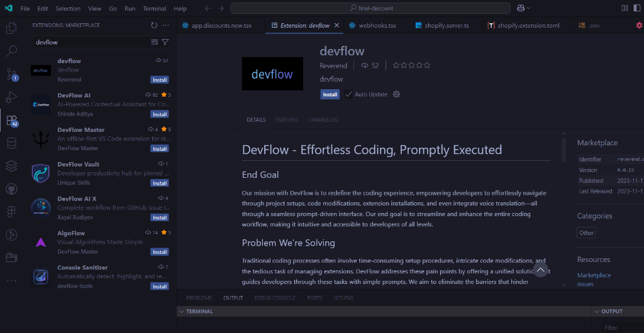Install devflow from extension details page
This screenshot has height=333, width=644.
330,94
